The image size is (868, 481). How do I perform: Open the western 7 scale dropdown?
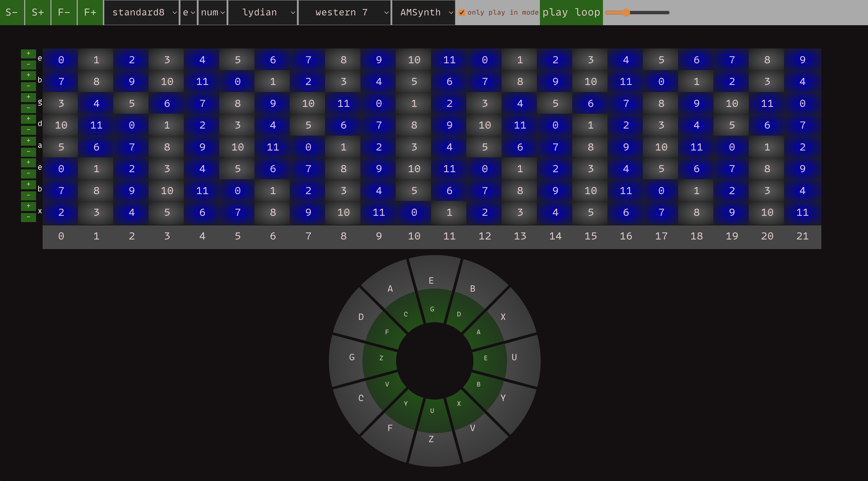[344, 12]
